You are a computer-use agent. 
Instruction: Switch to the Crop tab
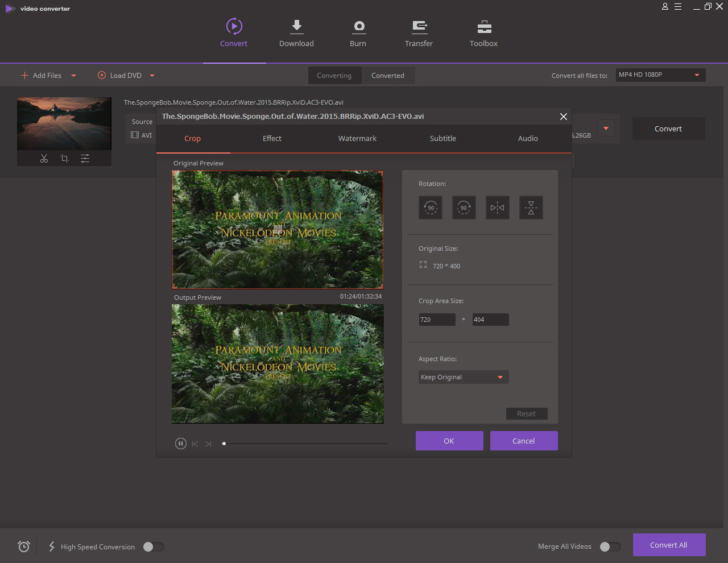(x=192, y=138)
